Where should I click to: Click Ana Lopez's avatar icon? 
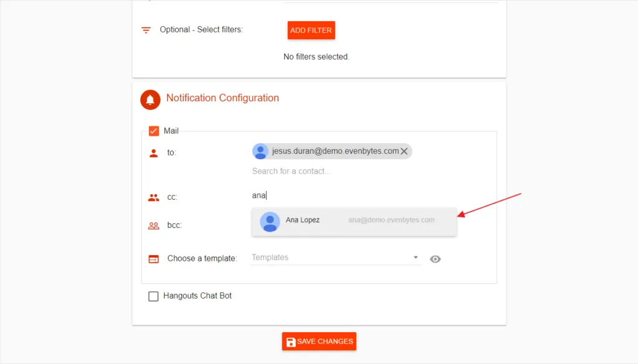click(270, 222)
